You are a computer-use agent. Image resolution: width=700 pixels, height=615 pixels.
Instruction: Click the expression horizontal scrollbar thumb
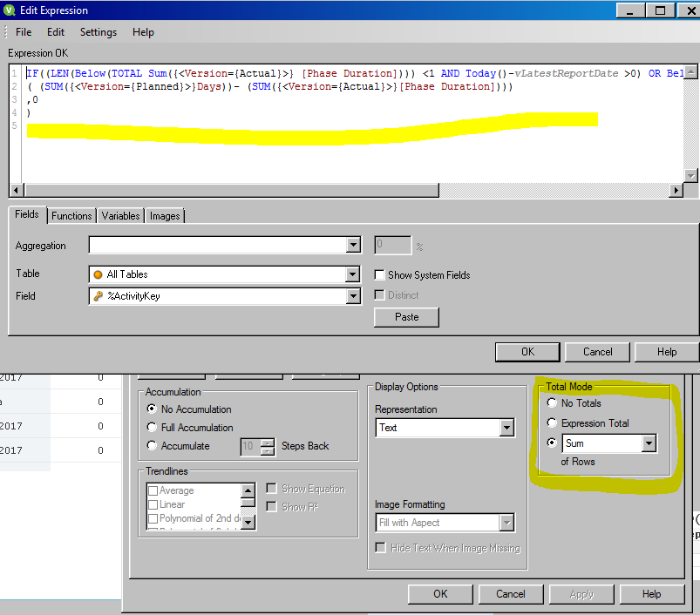point(232,191)
